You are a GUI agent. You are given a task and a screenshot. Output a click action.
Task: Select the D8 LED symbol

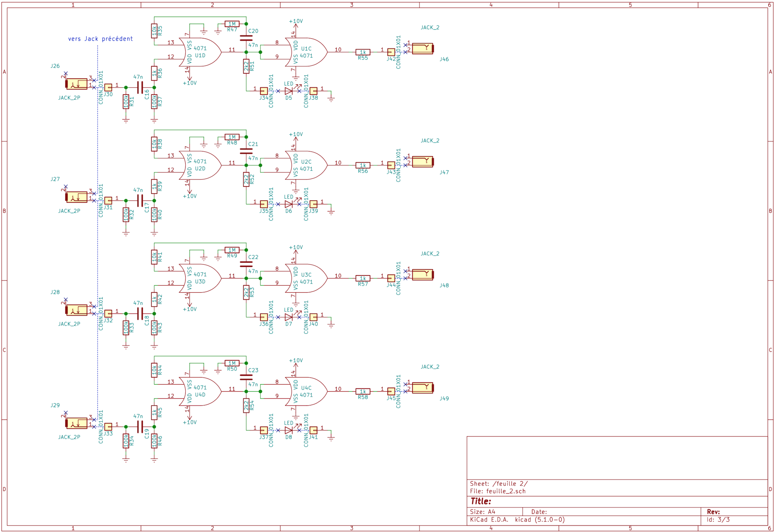(x=288, y=430)
